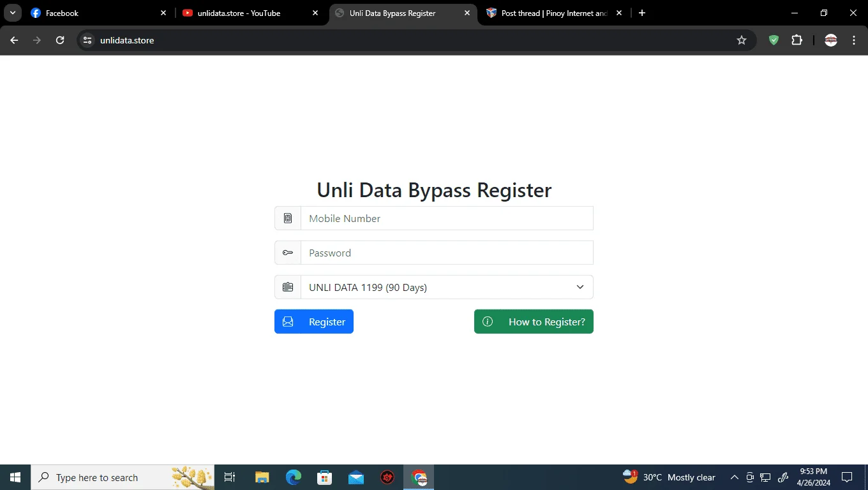868x490 pixels.
Task: Click the Type here to search box
Action: [123, 477]
